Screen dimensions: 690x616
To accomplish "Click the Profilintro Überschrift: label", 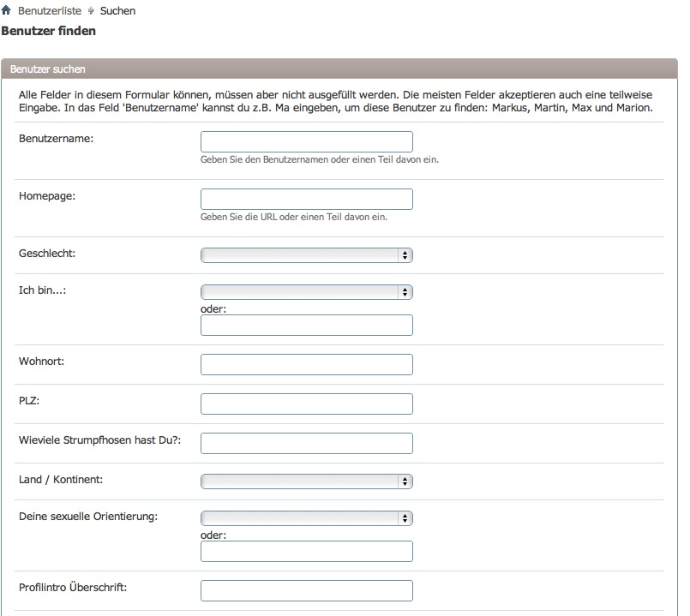I will coord(73,588).
